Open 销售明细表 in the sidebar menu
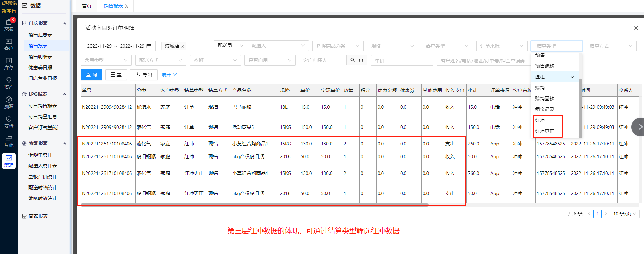The width and height of the screenshot is (644, 254). [40, 57]
